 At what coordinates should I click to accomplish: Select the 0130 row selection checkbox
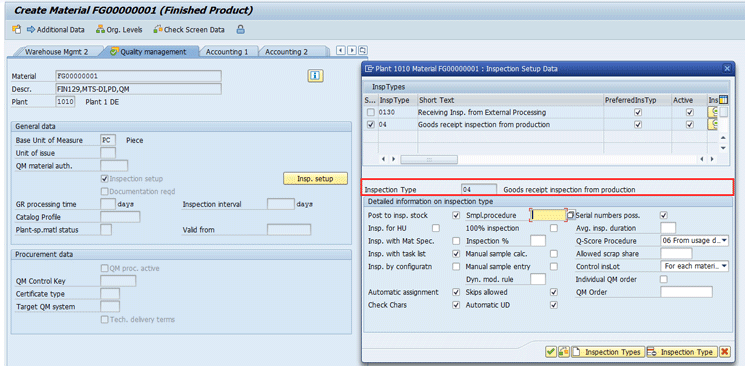point(371,112)
